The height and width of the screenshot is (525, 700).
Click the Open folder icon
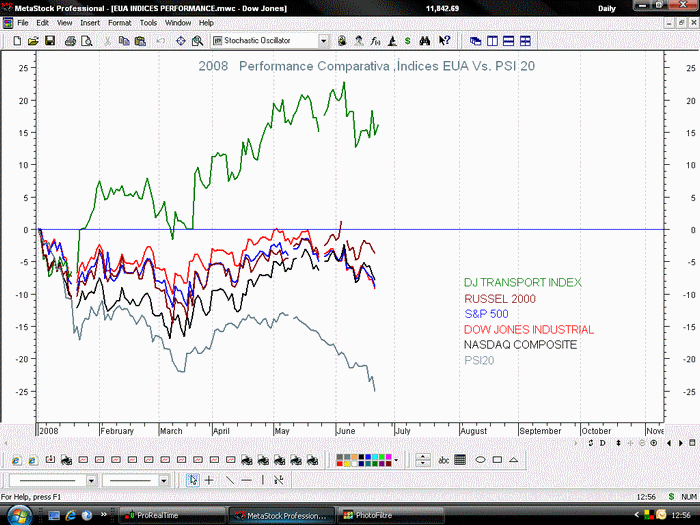coord(33,41)
